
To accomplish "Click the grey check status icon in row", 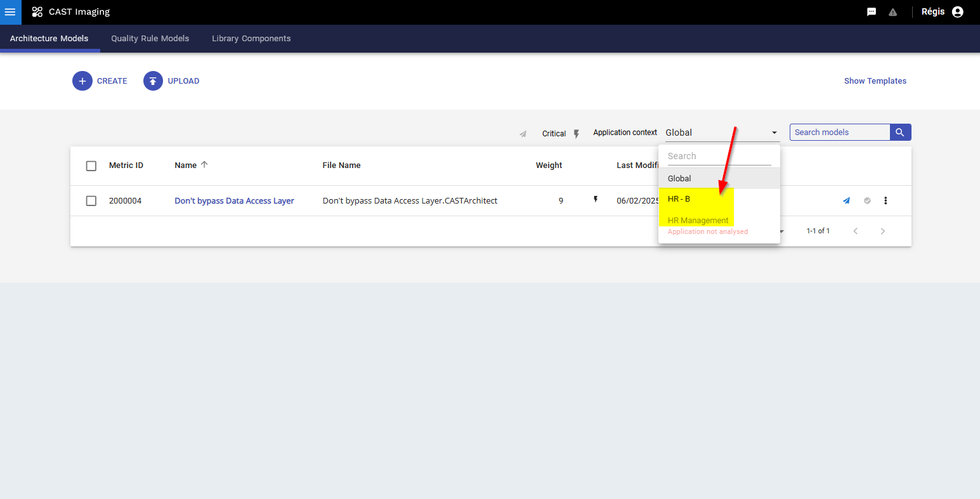I will click(x=867, y=201).
